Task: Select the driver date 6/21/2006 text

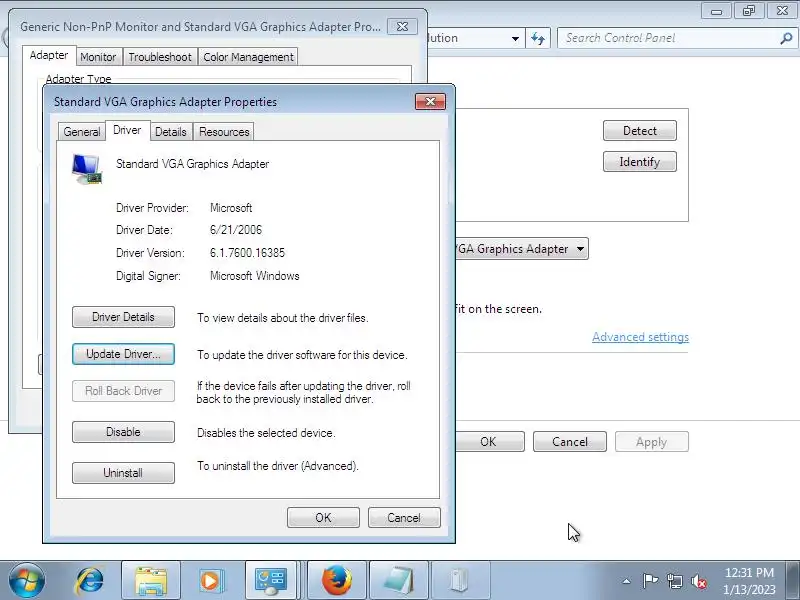Action: pos(236,230)
